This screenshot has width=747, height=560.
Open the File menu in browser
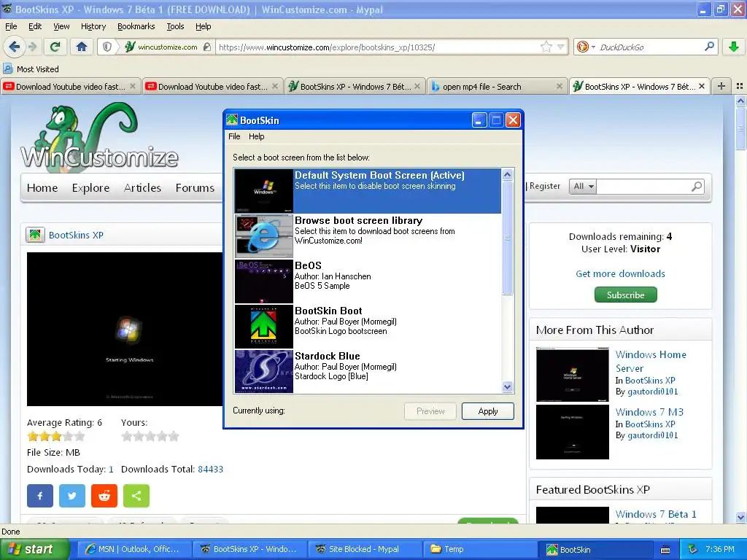(x=11, y=26)
